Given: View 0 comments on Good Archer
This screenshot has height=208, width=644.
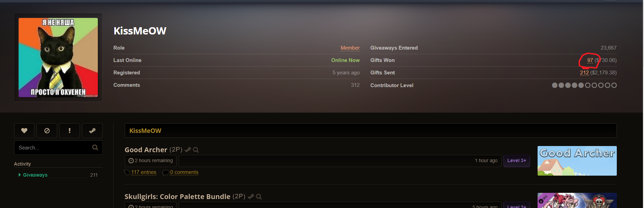Looking at the screenshot, I should pos(184,172).
